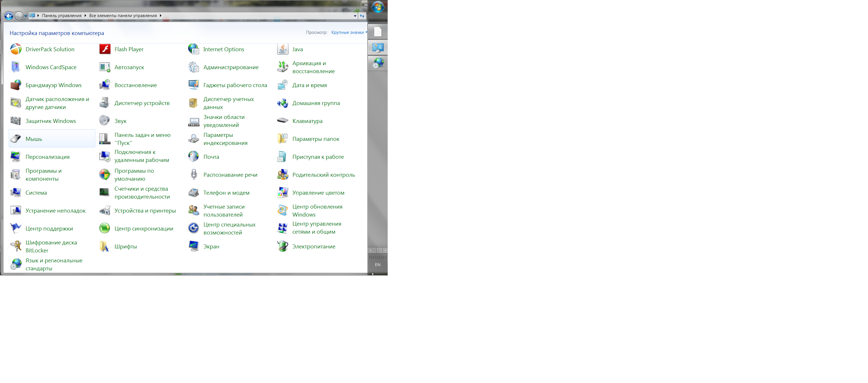Open Учетные записи пользователей link
Image resolution: width=868 pixels, height=383 pixels.
tap(224, 211)
